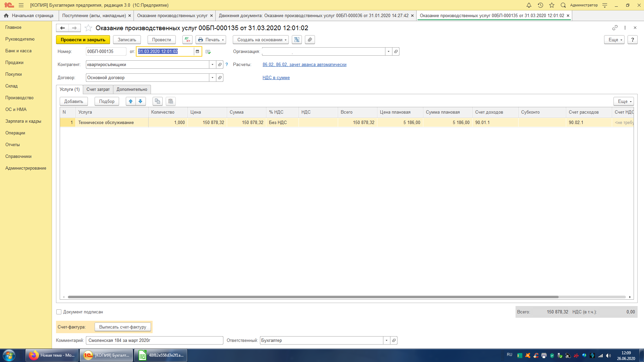
Task: Open Организация record with open button
Action: (396, 51)
